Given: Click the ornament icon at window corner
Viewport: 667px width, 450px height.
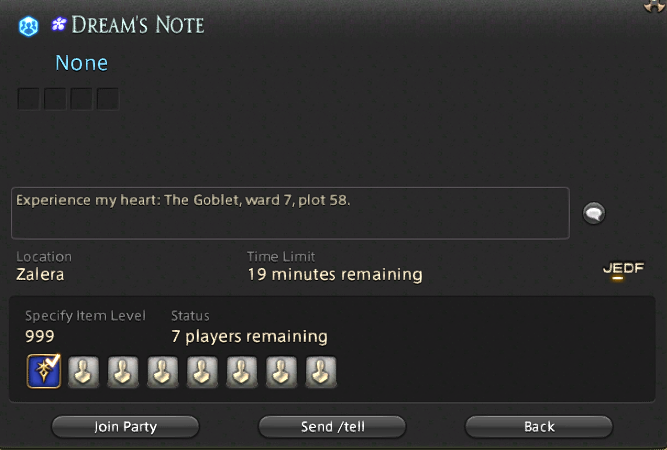Looking at the screenshot, I should pos(654,6).
